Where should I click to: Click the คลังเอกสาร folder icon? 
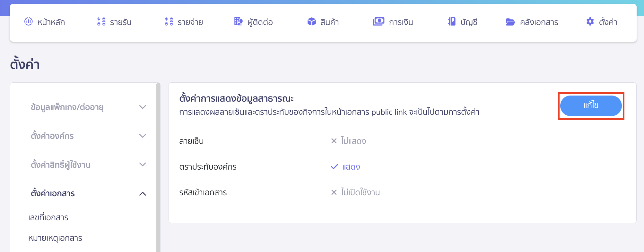510,22
